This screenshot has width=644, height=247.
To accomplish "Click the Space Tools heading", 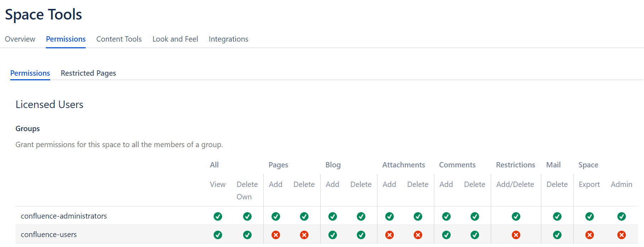I will 43,15.
